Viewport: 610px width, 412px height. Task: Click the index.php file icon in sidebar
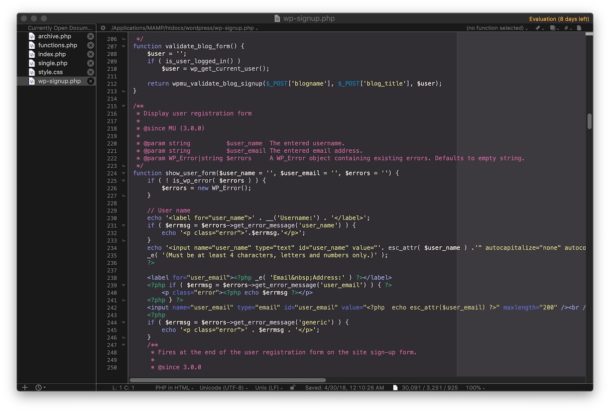click(x=32, y=54)
